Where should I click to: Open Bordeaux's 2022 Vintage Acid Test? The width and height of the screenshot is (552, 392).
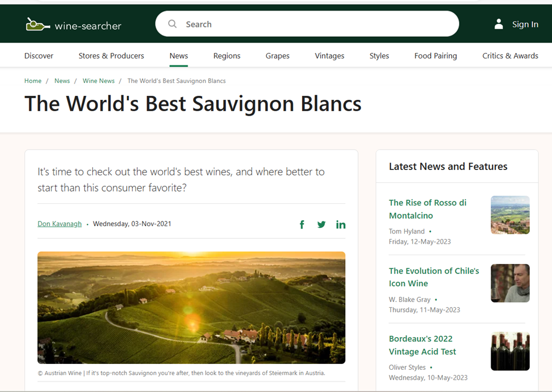click(x=422, y=345)
